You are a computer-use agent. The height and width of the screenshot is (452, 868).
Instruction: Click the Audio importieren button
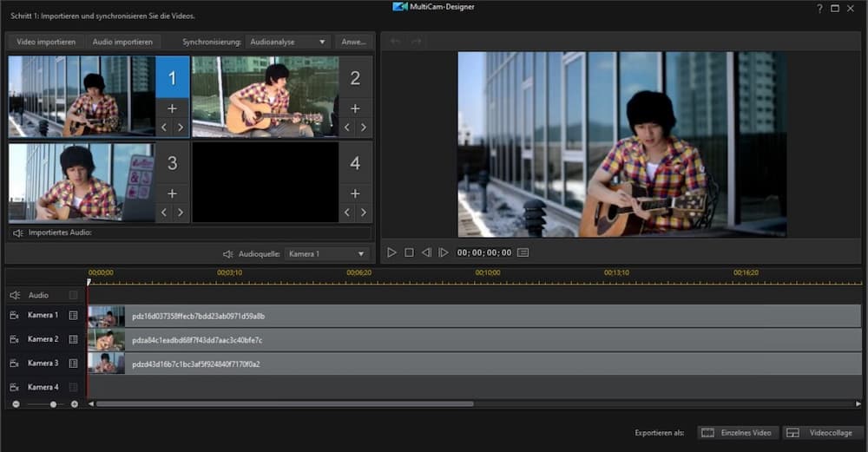click(x=122, y=42)
